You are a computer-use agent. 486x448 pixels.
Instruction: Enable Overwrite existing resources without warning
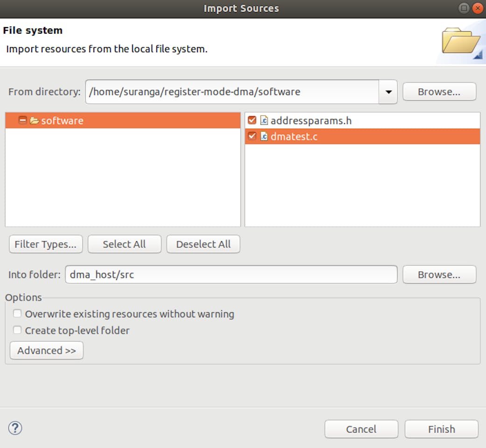click(x=17, y=313)
